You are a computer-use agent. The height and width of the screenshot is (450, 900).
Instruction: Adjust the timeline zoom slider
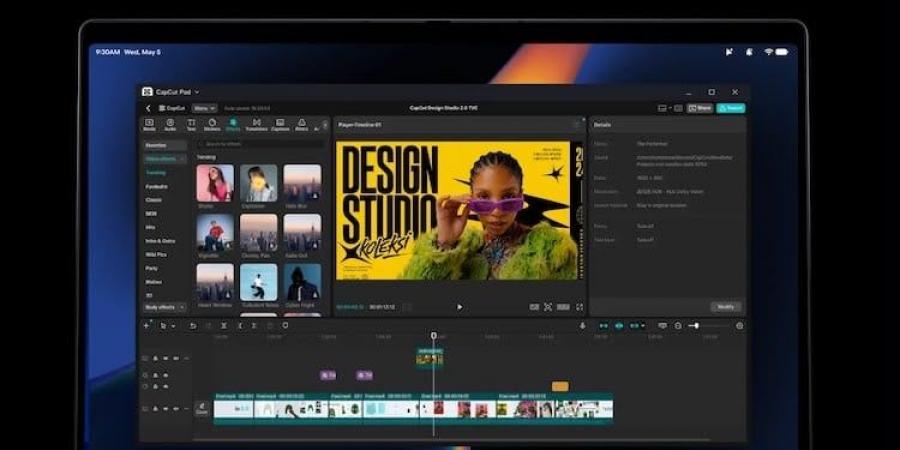(709, 325)
